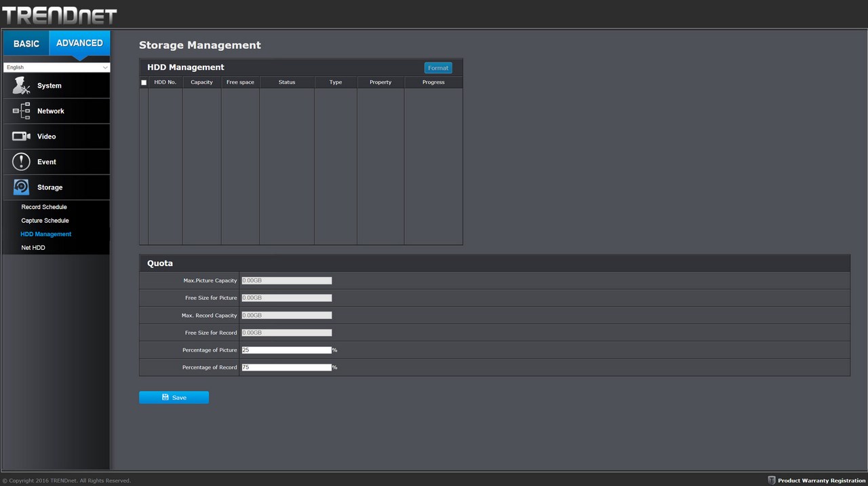The height and width of the screenshot is (486, 868).
Task: Click the Progress column header
Action: tap(433, 82)
